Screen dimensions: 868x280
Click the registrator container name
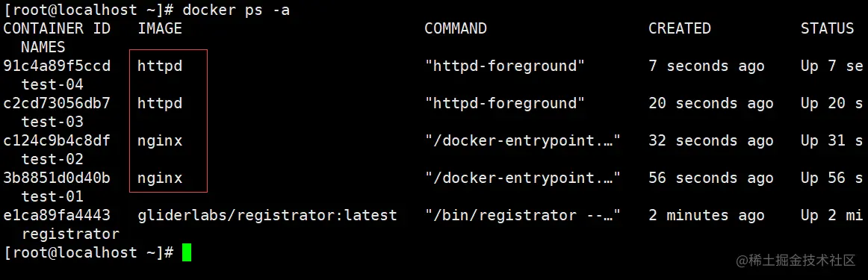[70, 234]
